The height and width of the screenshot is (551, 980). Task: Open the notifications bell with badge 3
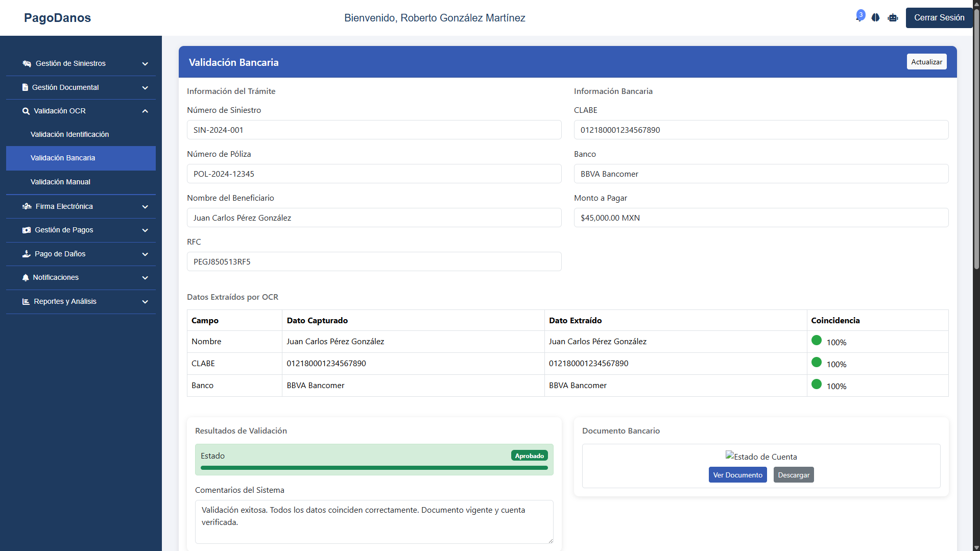click(x=860, y=17)
